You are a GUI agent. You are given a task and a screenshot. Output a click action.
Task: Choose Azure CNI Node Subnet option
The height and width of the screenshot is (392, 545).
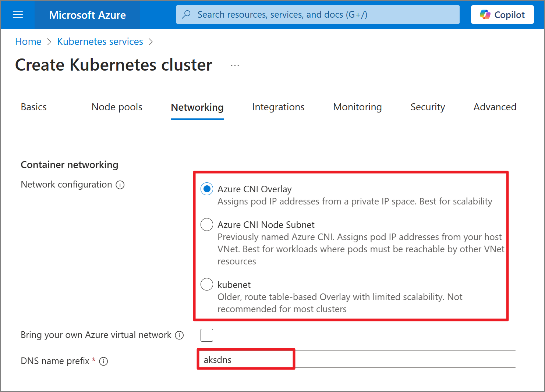point(207,224)
